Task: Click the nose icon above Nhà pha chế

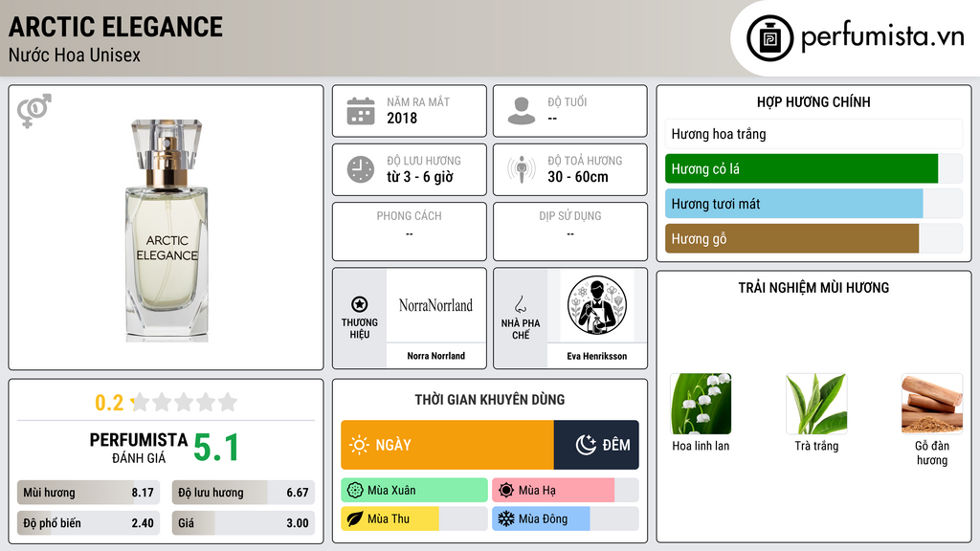Action: coord(521,304)
